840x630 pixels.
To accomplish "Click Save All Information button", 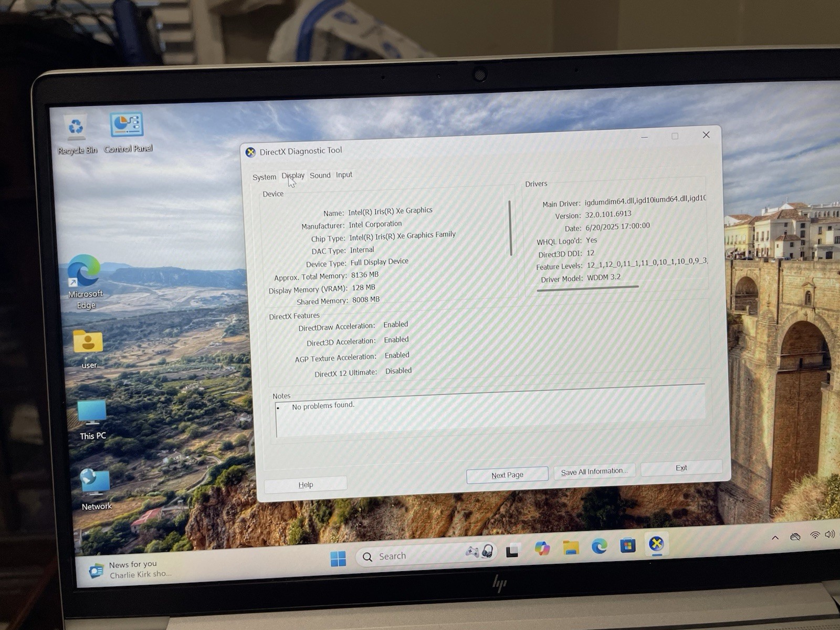I will point(594,471).
